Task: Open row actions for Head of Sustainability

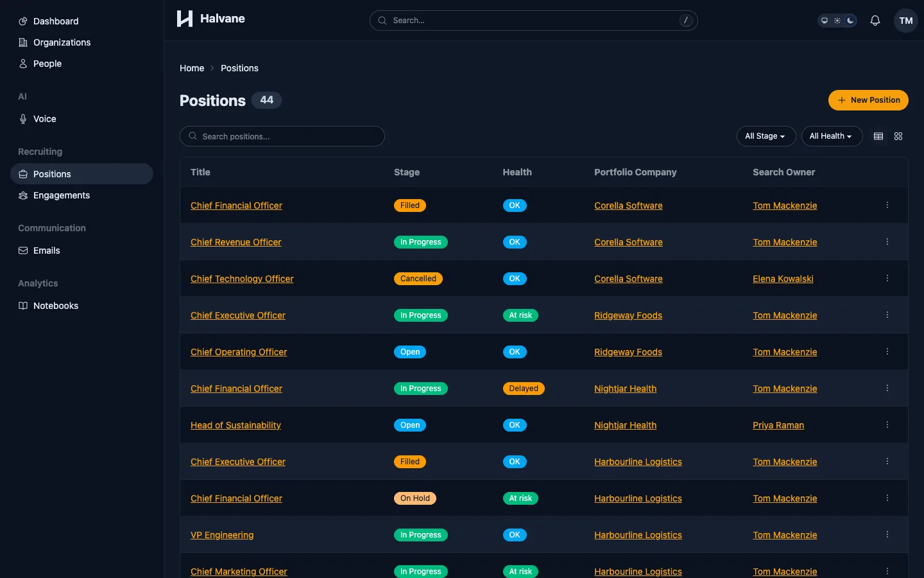Action: click(x=887, y=425)
